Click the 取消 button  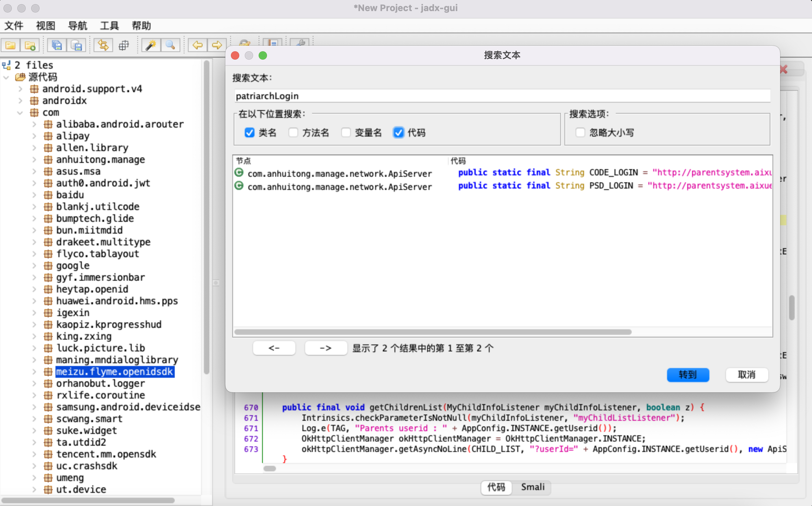pyautogui.click(x=746, y=375)
